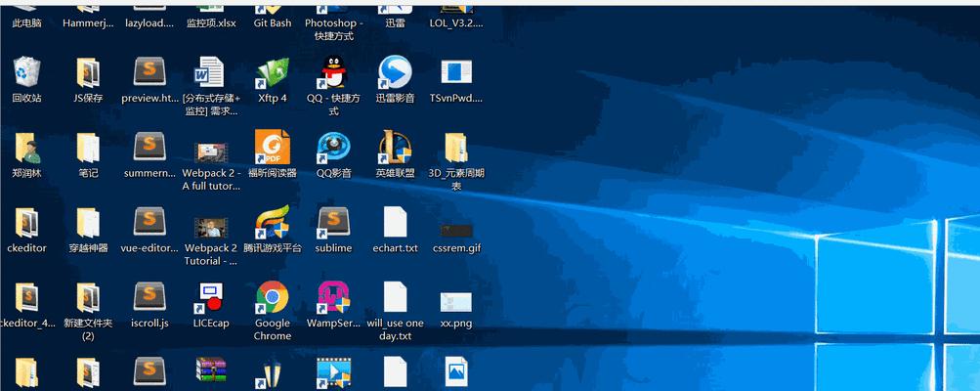The image size is (980, 391).
Task: Select the will_use one day.txt file
Action: [395, 297]
